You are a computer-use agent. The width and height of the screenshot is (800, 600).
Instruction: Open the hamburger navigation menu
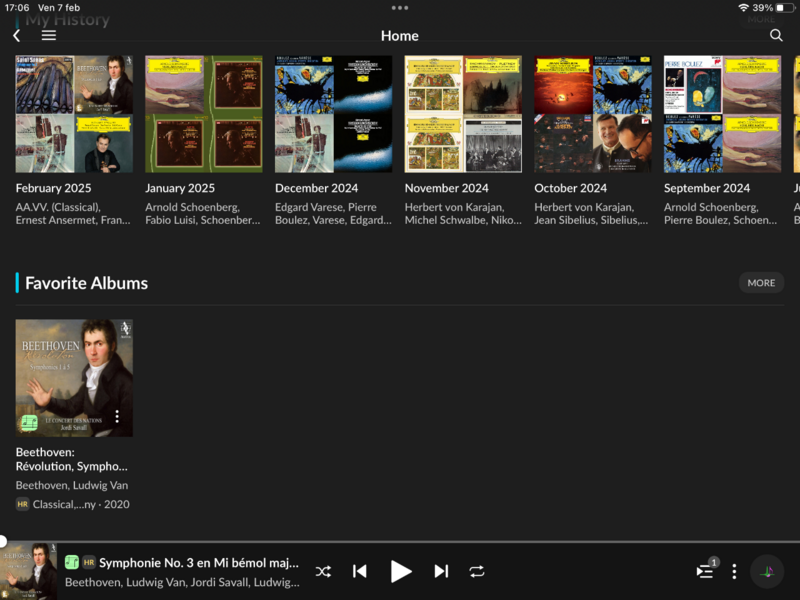(x=48, y=35)
